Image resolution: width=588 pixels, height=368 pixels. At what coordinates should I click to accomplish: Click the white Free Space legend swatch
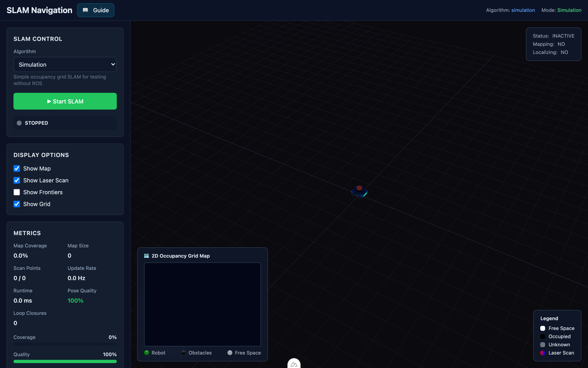[x=542, y=328]
